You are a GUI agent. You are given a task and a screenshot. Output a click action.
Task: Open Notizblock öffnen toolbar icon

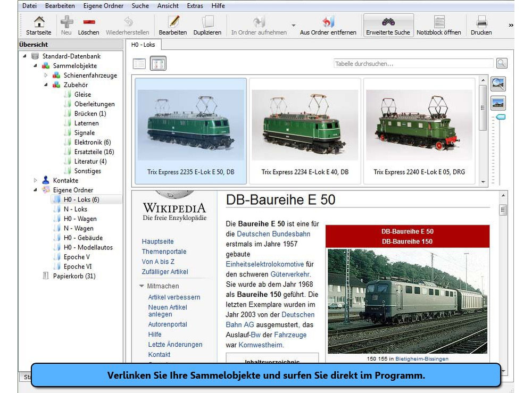click(x=439, y=22)
